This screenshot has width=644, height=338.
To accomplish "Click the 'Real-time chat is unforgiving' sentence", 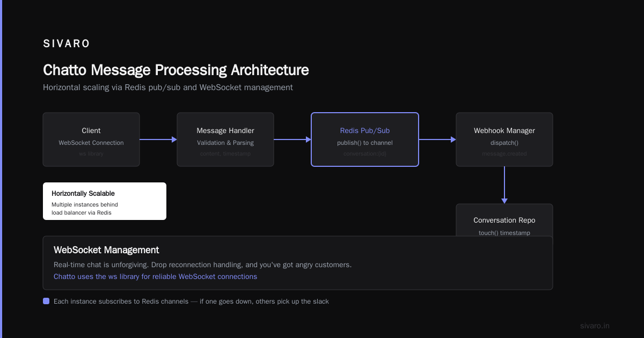I will pyautogui.click(x=203, y=265).
